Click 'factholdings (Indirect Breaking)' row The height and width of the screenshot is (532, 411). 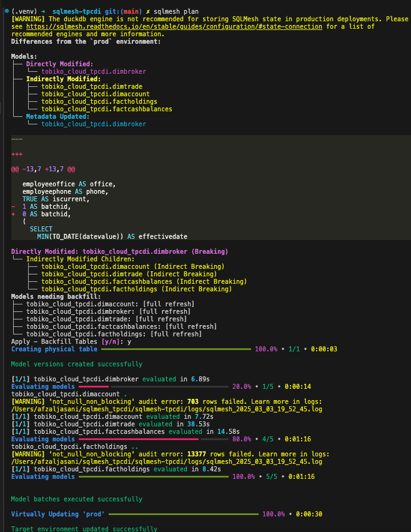tap(137, 289)
